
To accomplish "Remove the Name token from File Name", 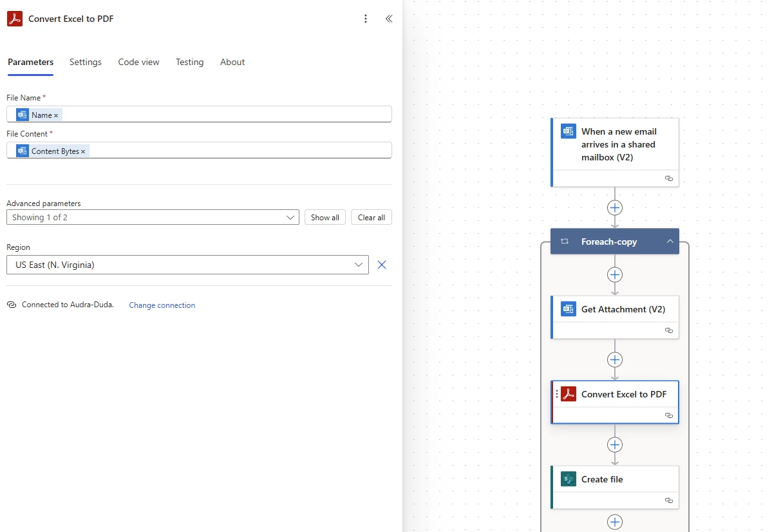I will coord(56,115).
